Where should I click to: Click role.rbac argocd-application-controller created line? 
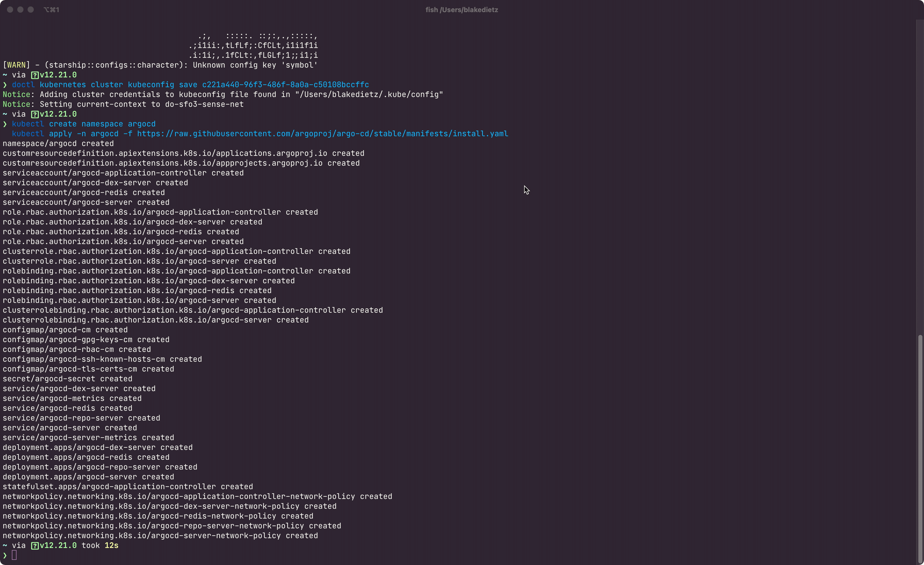[160, 212]
